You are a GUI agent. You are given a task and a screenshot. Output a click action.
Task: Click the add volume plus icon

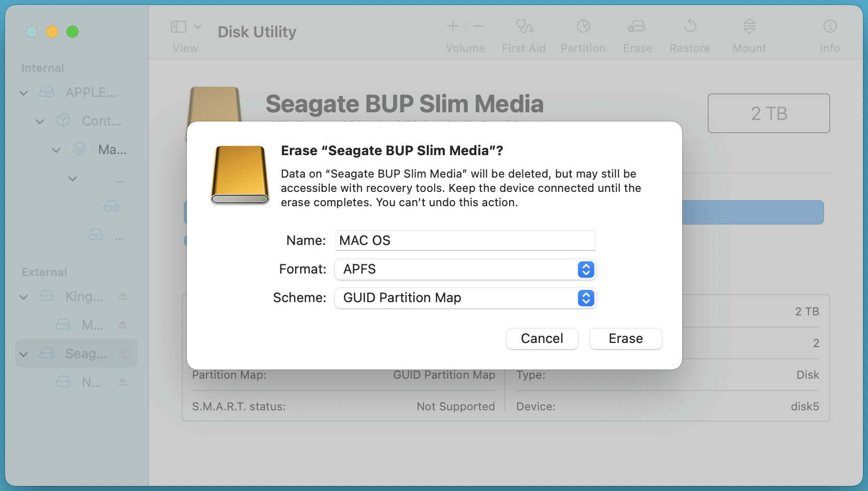[453, 26]
